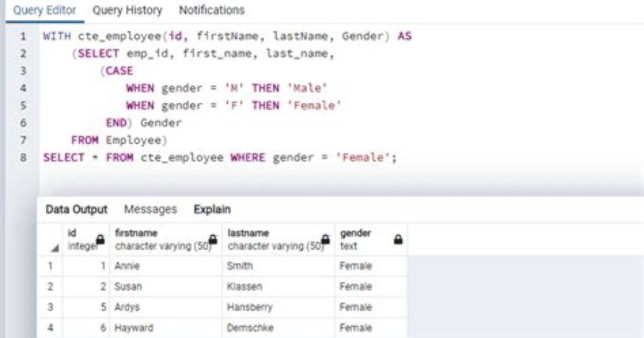644x338 pixels.
Task: Click the 'Female' string on line 5
Action: (314, 105)
